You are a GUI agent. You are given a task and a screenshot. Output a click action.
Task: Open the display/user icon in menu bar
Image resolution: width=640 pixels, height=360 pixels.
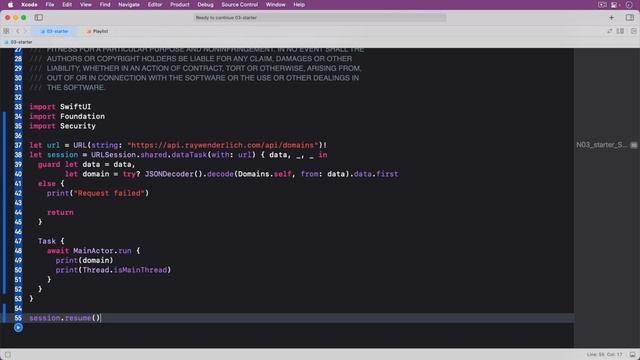(x=614, y=4)
